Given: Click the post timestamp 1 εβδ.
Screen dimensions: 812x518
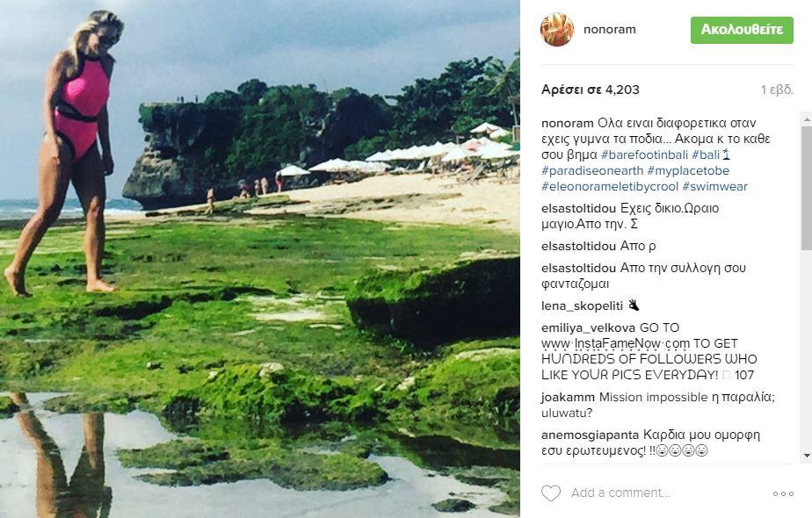Looking at the screenshot, I should click(x=777, y=90).
